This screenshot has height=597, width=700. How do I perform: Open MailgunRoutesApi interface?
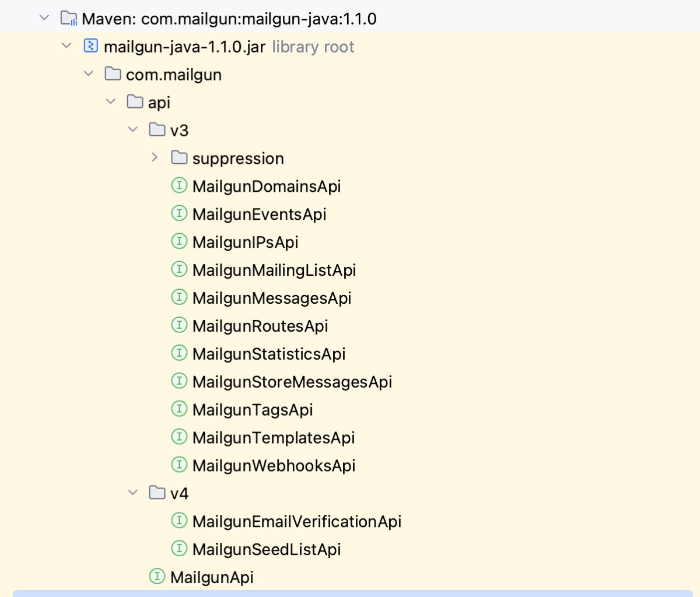coord(260,326)
